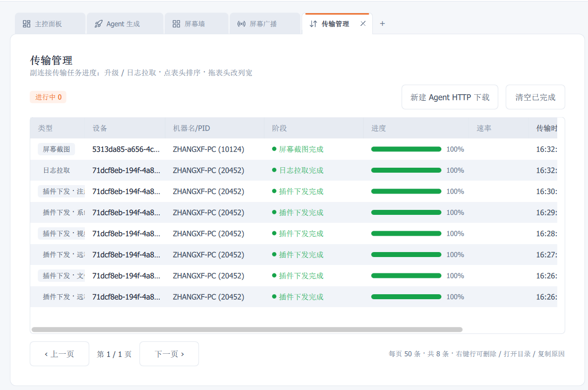Click the 第 1 / 1 页 page indicator
This screenshot has width=588, height=390.
[x=114, y=354]
